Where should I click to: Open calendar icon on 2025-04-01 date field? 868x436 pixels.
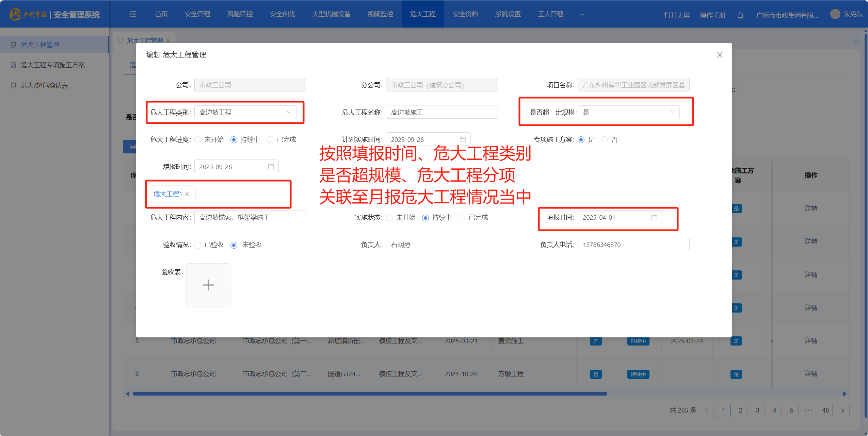coord(654,217)
